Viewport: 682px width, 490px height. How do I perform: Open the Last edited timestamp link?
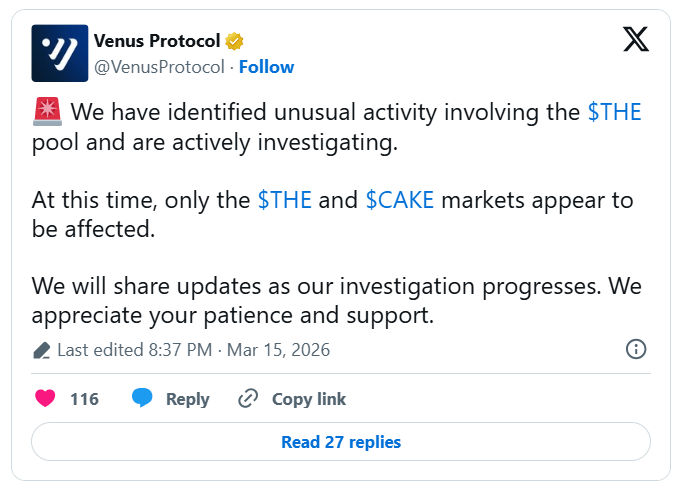193,350
